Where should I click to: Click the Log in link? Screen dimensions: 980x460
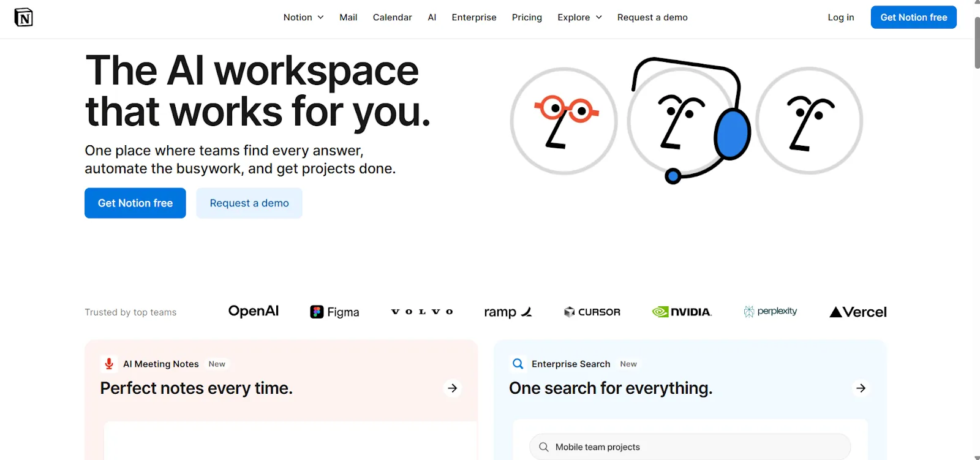click(841, 17)
